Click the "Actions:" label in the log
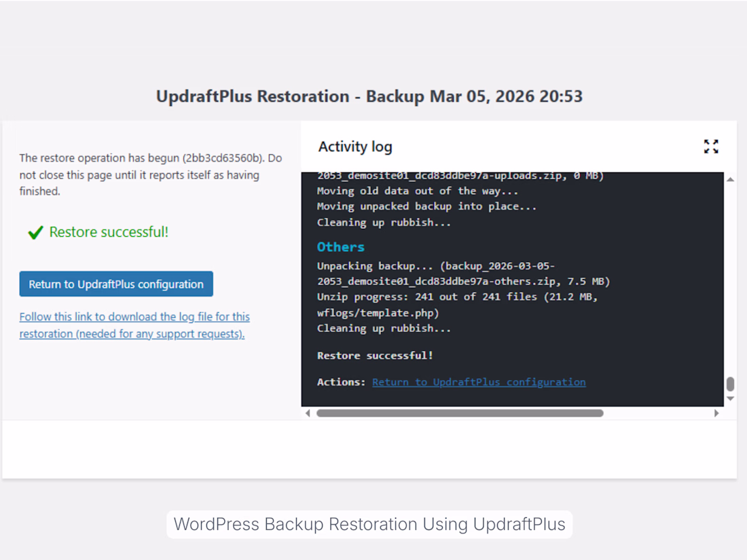 click(341, 382)
